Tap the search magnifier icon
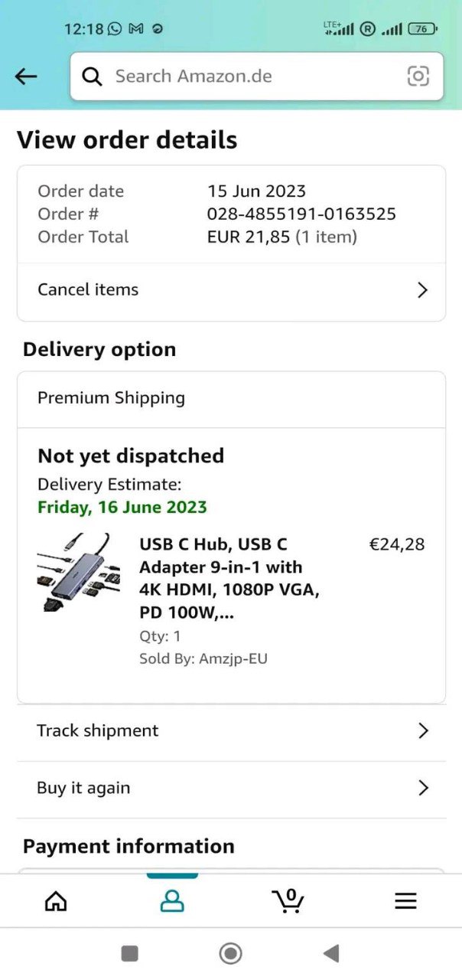462x980 pixels. click(93, 76)
